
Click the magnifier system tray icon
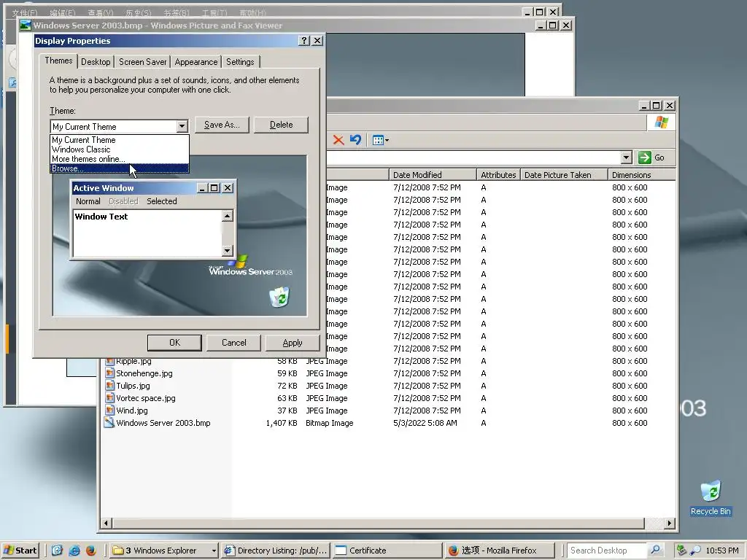click(695, 551)
